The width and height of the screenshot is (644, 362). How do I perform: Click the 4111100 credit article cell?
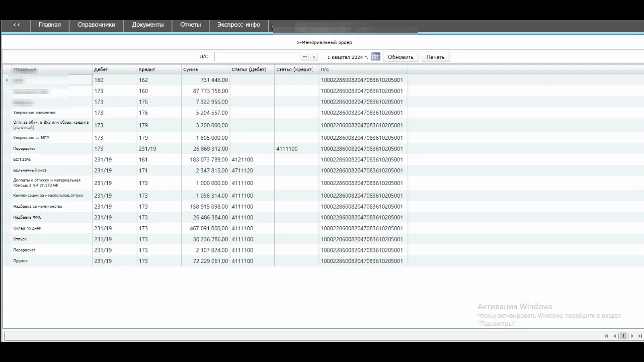point(296,149)
